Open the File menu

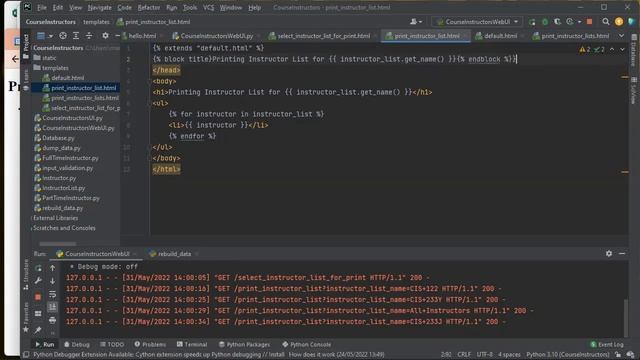pos(42,8)
